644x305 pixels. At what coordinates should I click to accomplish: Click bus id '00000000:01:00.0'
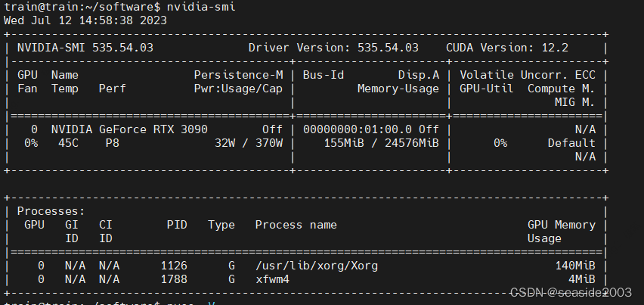pyautogui.click(x=358, y=129)
